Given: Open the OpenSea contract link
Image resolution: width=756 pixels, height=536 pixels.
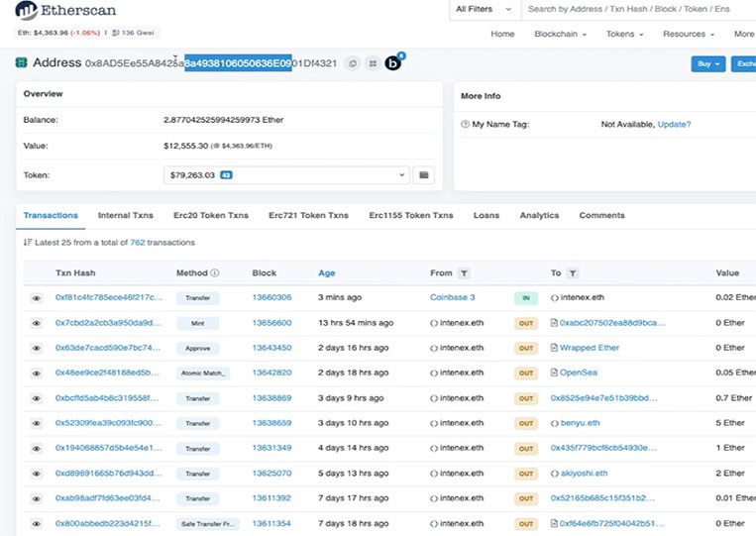Looking at the screenshot, I should click(x=578, y=373).
